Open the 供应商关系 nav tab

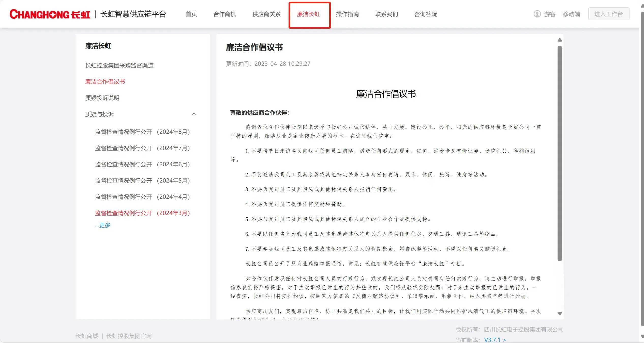click(x=266, y=14)
